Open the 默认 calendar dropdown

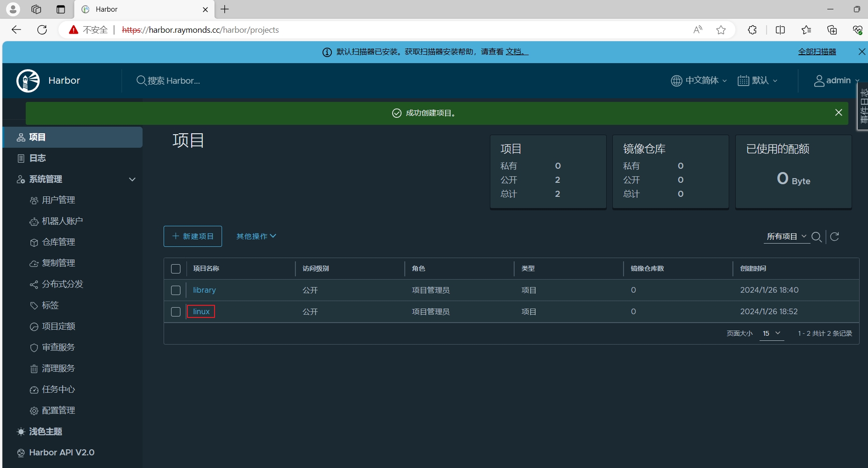coord(758,80)
